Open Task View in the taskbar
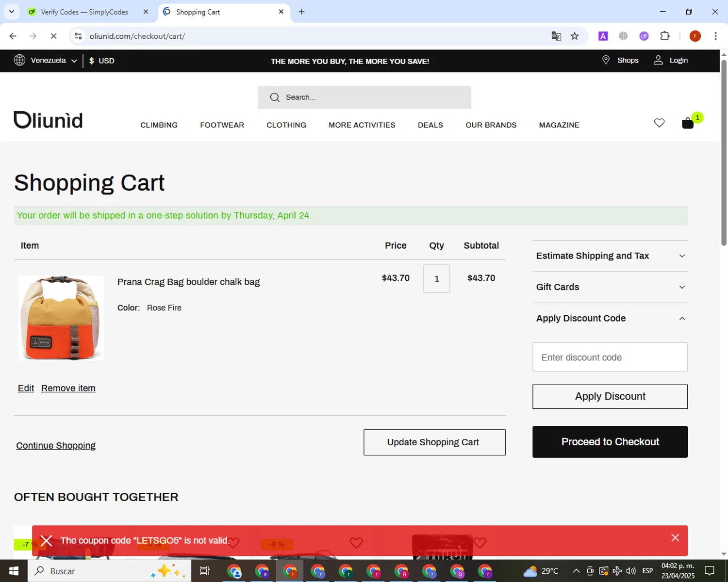 pos(205,571)
